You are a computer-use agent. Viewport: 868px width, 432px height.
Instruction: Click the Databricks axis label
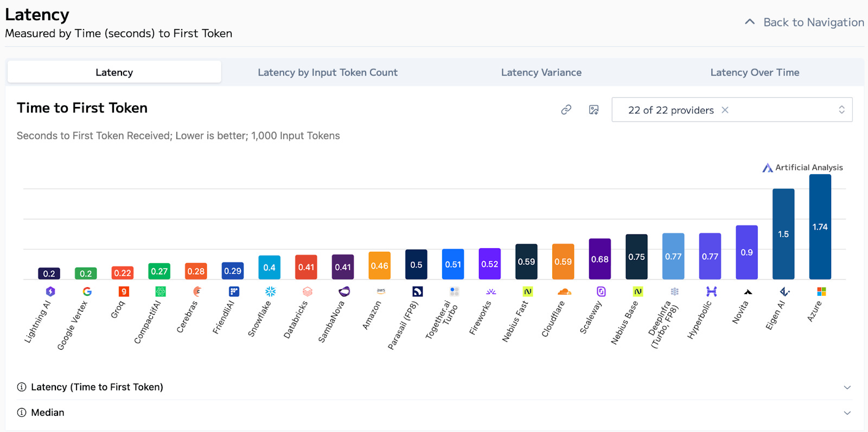pyautogui.click(x=296, y=320)
